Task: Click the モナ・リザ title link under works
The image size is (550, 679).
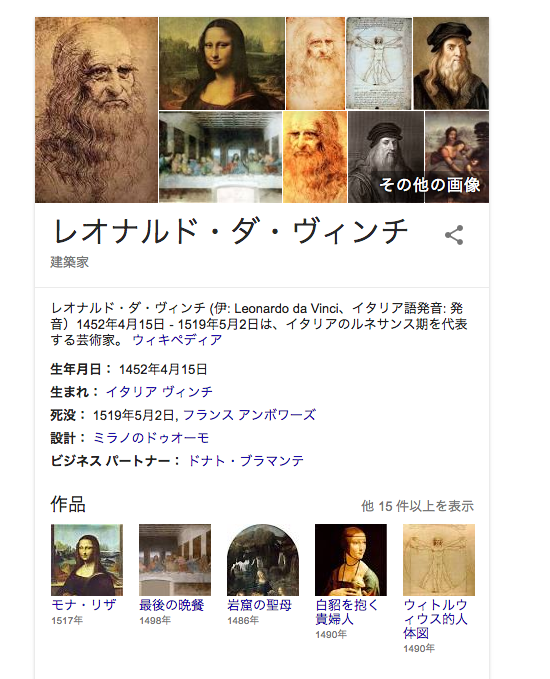Action: pos(84,605)
